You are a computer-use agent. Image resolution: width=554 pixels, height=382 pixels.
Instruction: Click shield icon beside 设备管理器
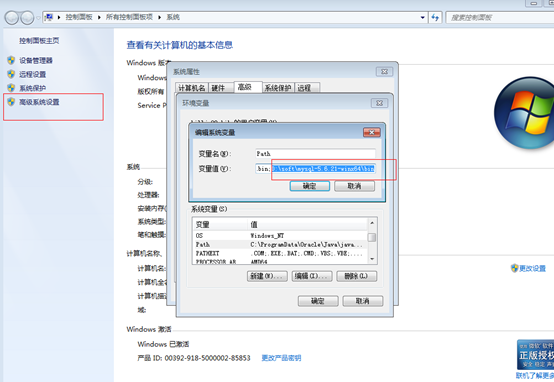[x=11, y=60]
